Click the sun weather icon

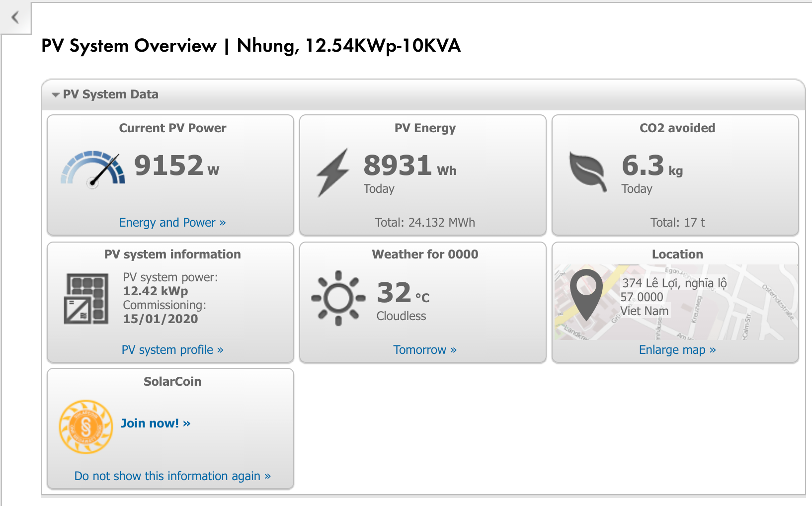point(338,298)
